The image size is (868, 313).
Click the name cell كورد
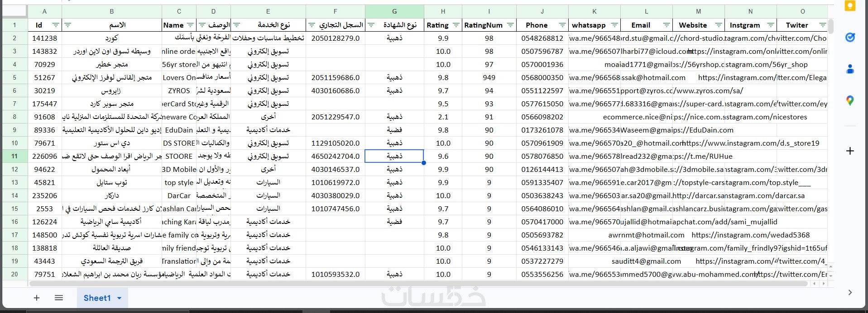point(111,38)
